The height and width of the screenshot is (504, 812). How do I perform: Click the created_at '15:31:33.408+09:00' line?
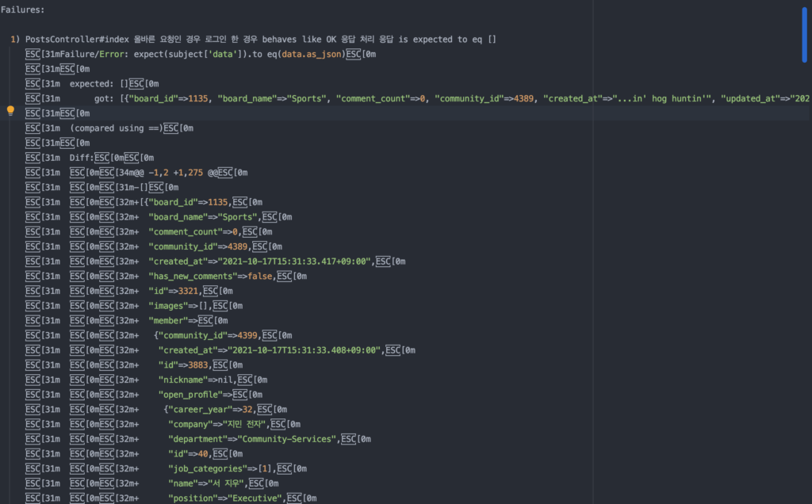click(220, 351)
